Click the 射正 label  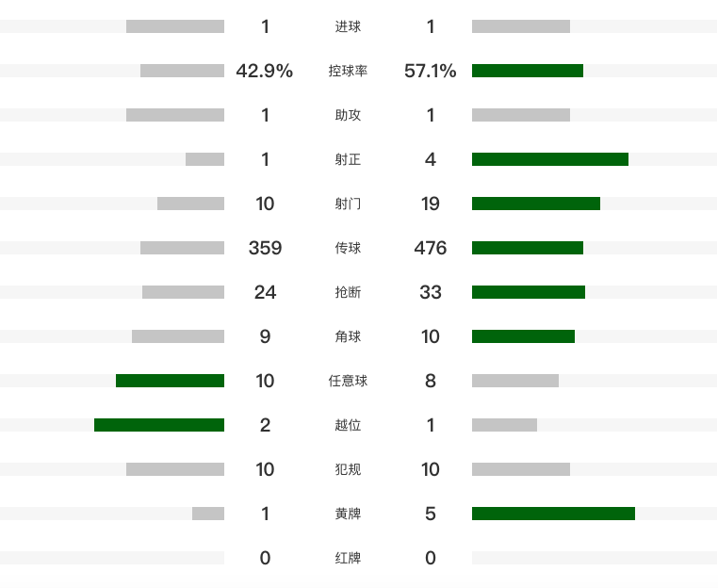(x=348, y=159)
